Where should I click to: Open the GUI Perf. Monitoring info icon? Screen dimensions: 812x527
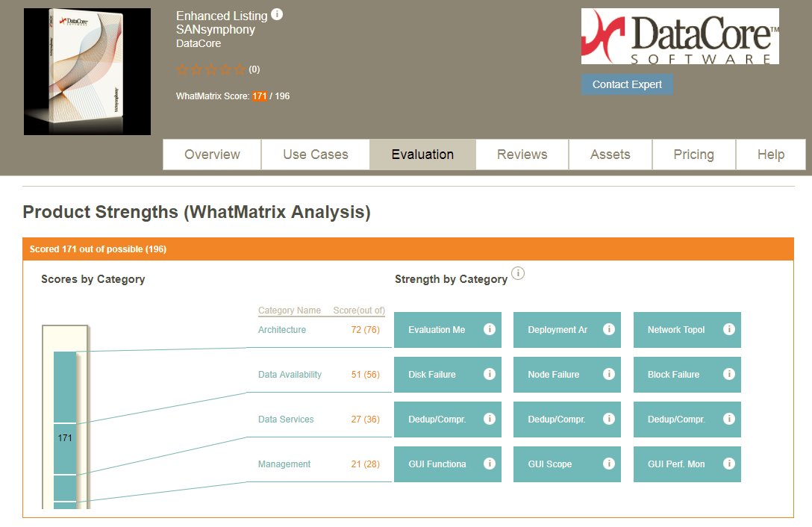[728, 464]
